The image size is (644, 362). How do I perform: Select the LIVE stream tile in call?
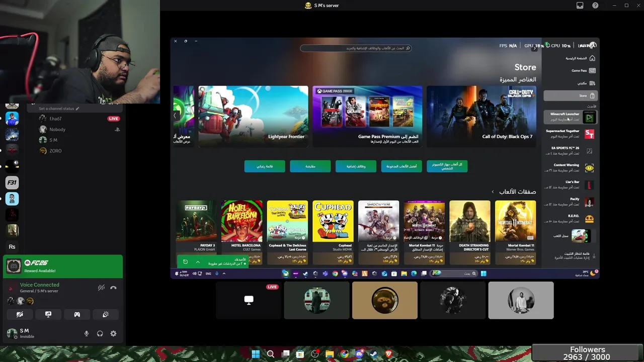(249, 300)
